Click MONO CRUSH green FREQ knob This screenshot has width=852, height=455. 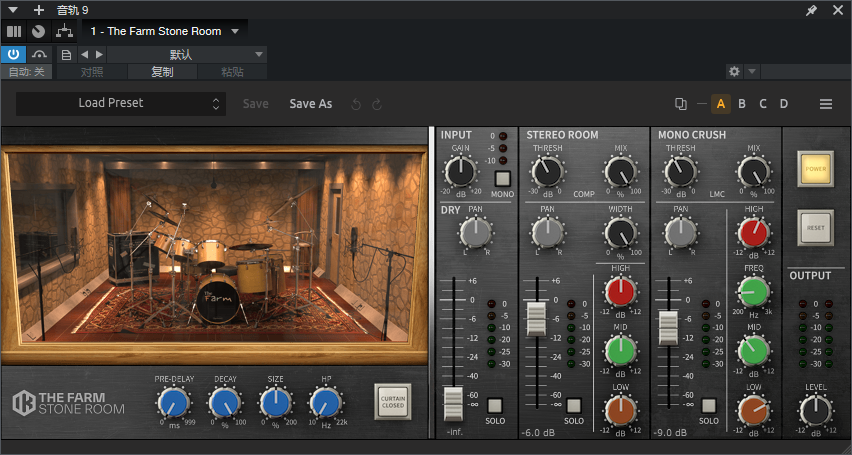(753, 291)
